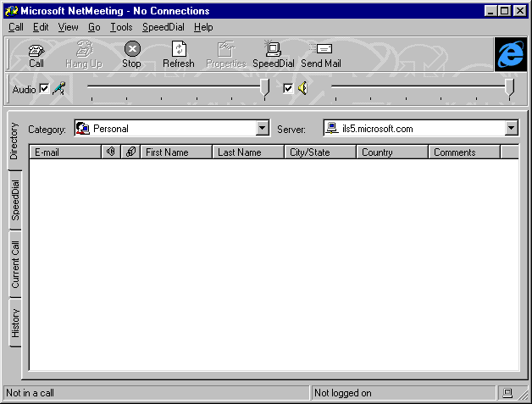Sort by the First Name column
This screenshot has width=532, height=404.
[176, 152]
